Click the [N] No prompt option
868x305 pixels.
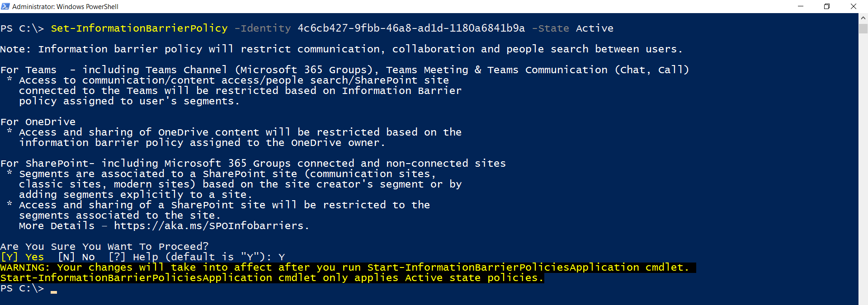(76, 257)
